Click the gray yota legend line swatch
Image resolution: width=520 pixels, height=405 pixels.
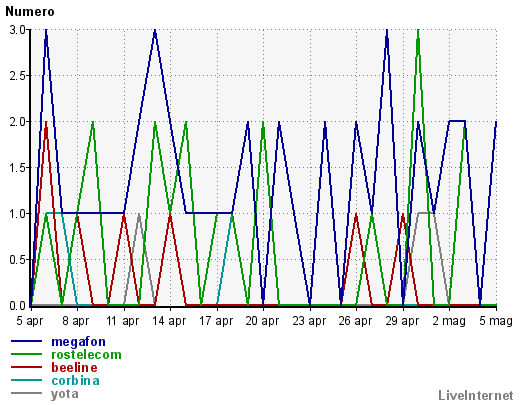pos(26,393)
